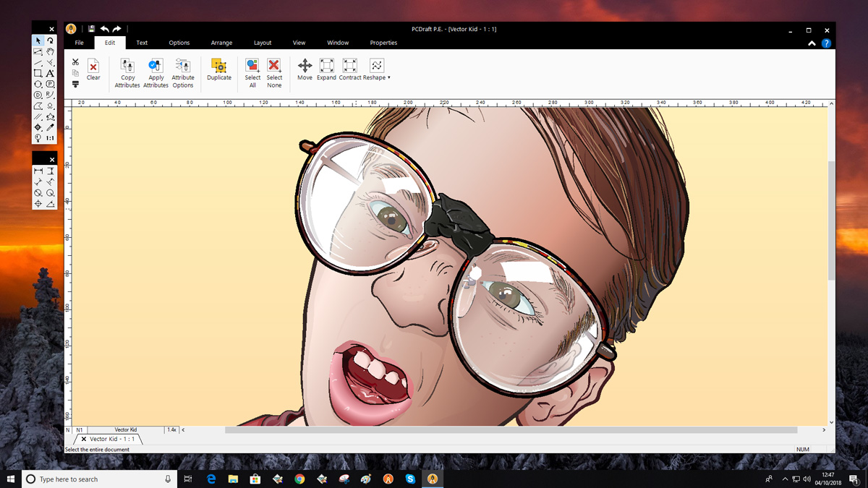This screenshot has width=868, height=488.
Task: Open Google Chrome from the taskbar
Action: click(299, 479)
